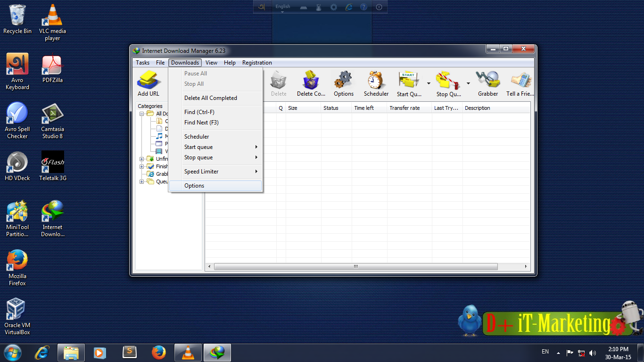Open the Avro Spell Checker desktop shortcut
644x362 pixels.
(x=17, y=120)
